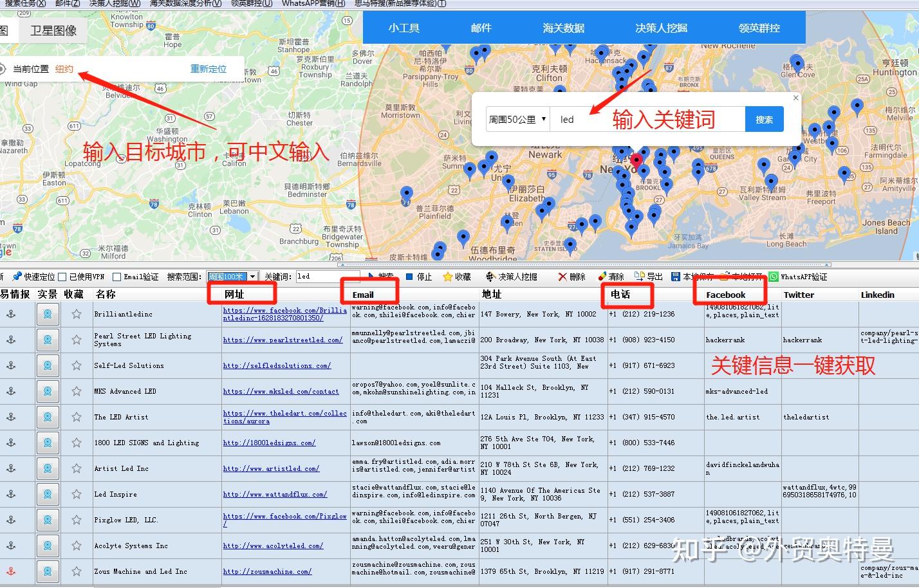Toggle favorite star for Acolyte Systems Inc
919x588 pixels.
(x=77, y=546)
